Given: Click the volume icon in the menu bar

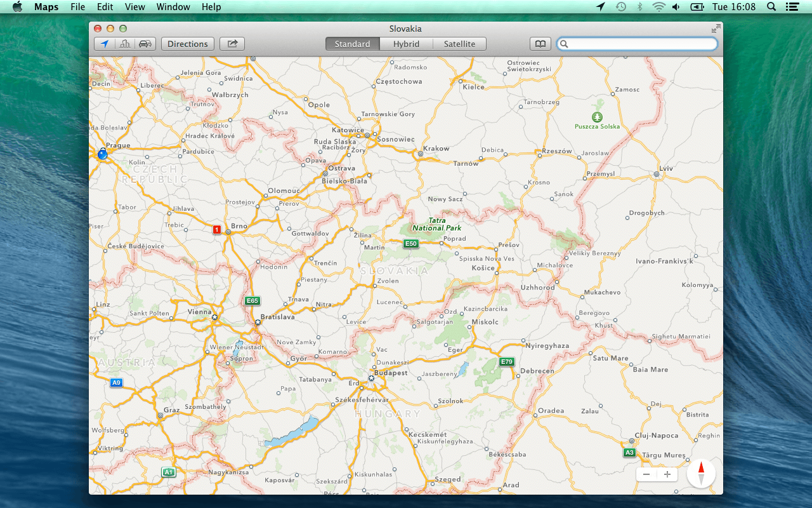Looking at the screenshot, I should [x=676, y=7].
